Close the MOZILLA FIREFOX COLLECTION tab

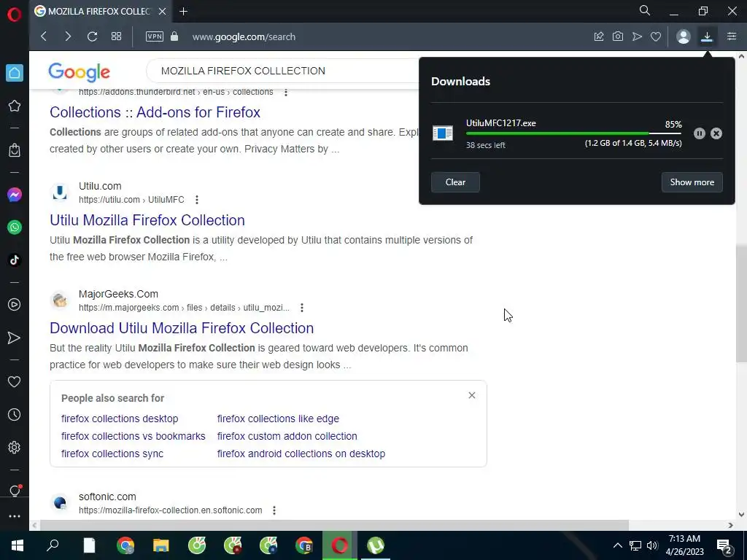[162, 12]
